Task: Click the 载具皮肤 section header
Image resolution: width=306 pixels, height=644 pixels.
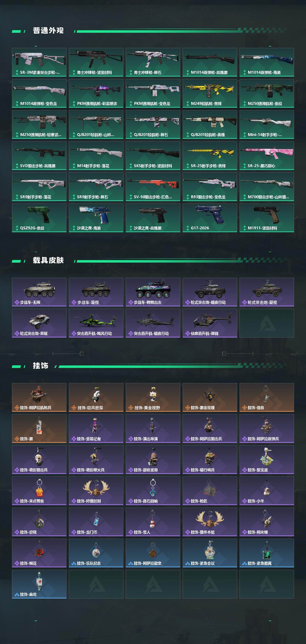Action: click(48, 260)
